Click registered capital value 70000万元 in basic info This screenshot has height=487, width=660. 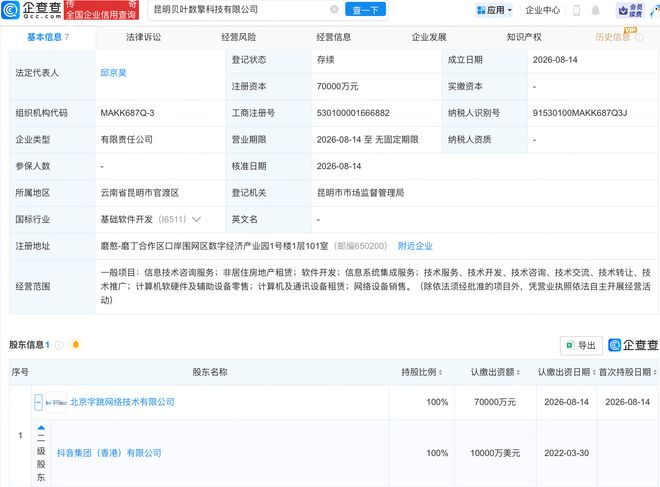coord(337,86)
